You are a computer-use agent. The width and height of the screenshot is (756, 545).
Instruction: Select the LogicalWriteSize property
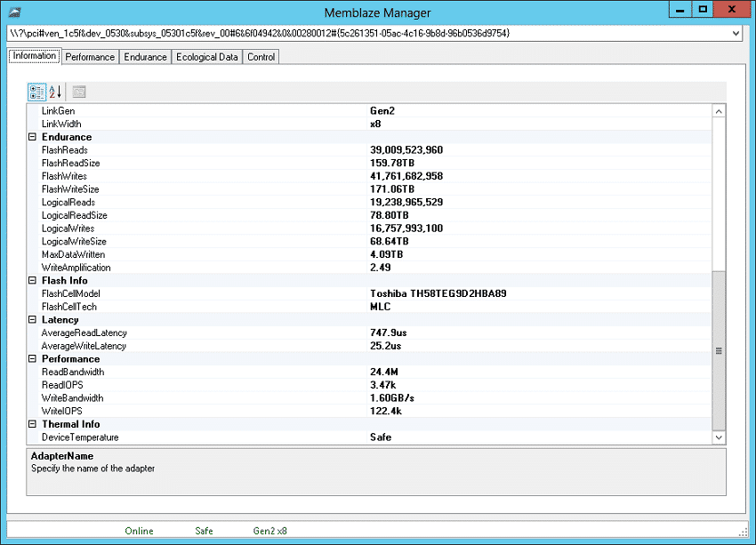point(369,241)
